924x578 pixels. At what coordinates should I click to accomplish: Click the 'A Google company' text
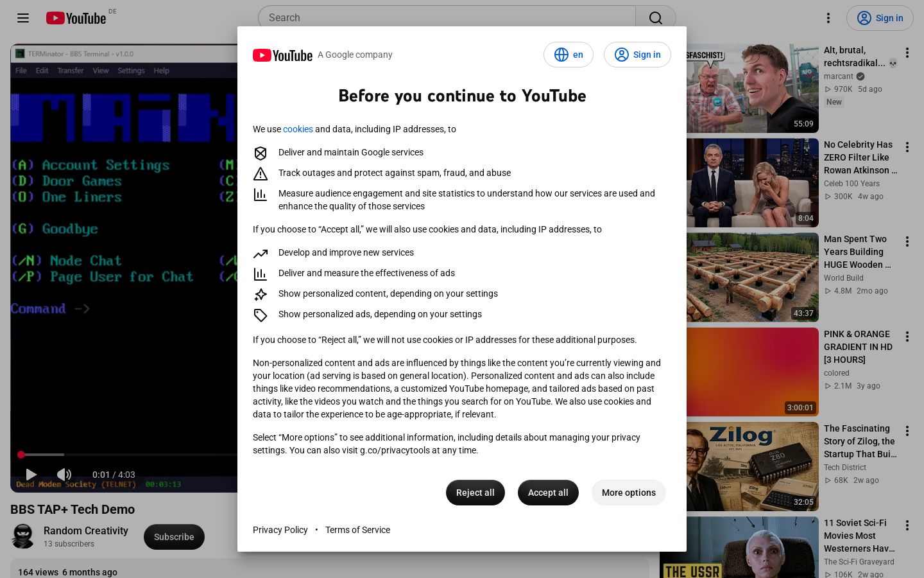355,55
